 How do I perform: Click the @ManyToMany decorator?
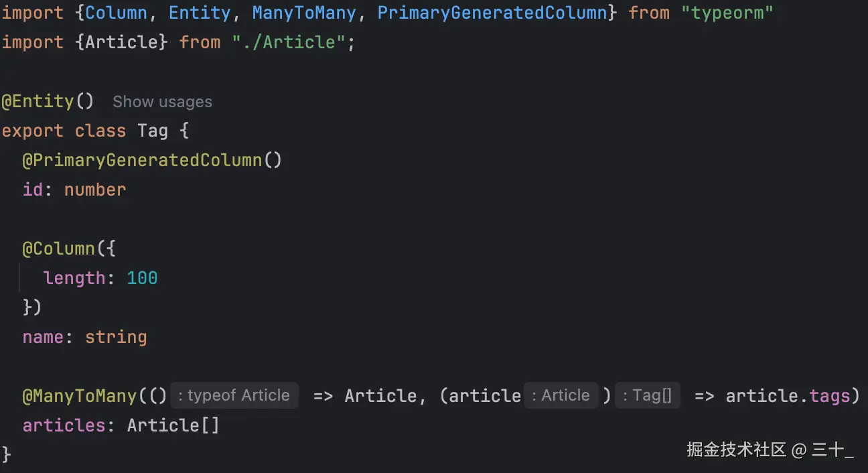point(80,396)
